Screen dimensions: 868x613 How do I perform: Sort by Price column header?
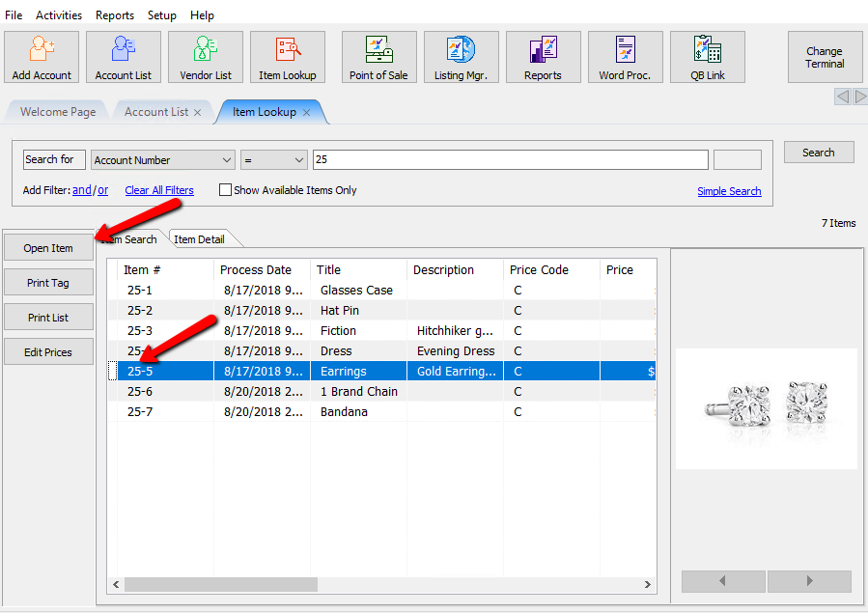click(628, 270)
